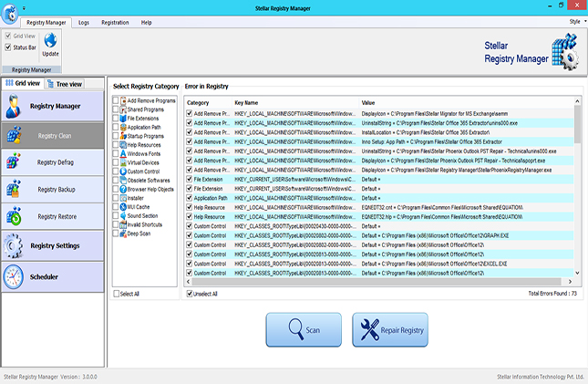The image size is (588, 384).
Task: Toggle the Status Bar checkbox
Action: 8,47
